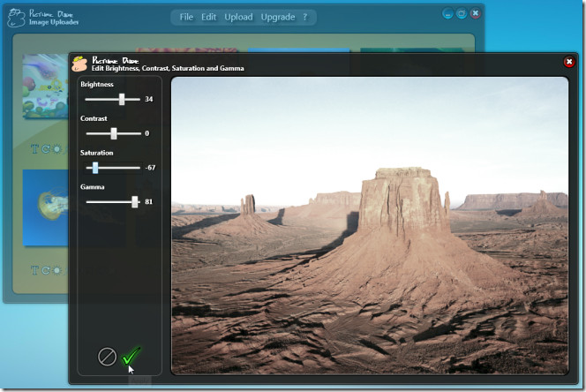The image size is (586, 392).
Task: Cancel edits with the circle-slash icon
Action: (x=107, y=357)
